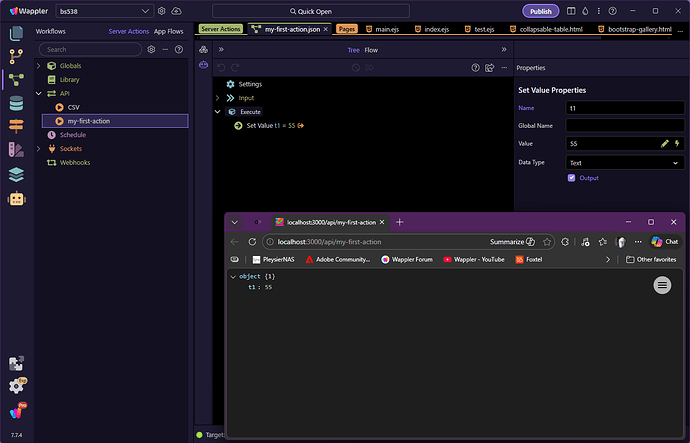This screenshot has width=690, height=443.
Task: Click the green pencil icon in Value field
Action: coord(665,143)
